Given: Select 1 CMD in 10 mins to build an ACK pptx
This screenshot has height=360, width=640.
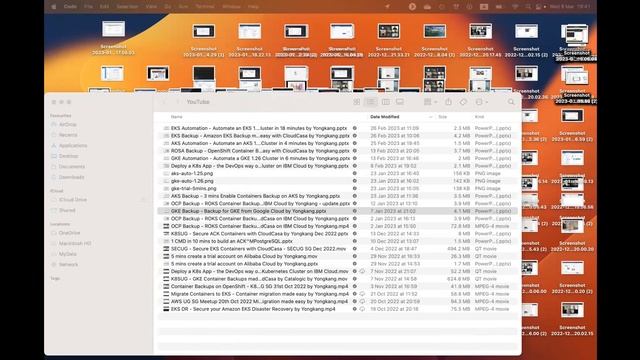Looking at the screenshot, I should coord(337,241).
